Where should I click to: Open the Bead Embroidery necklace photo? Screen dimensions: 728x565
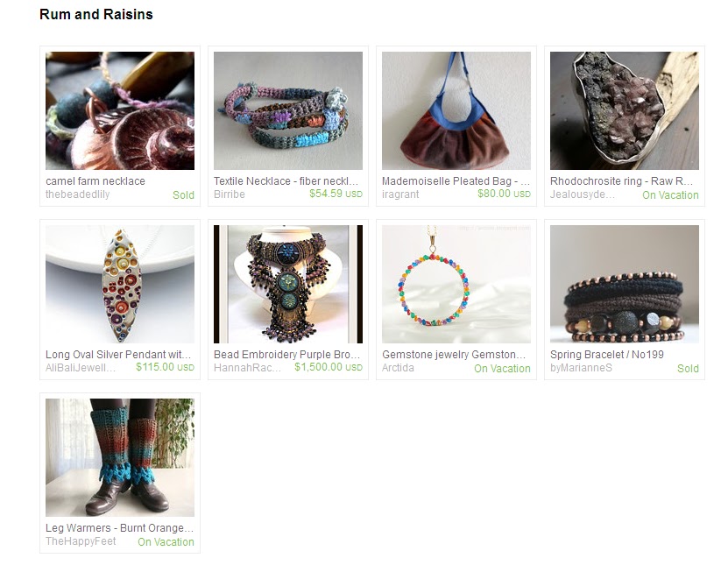click(x=288, y=284)
